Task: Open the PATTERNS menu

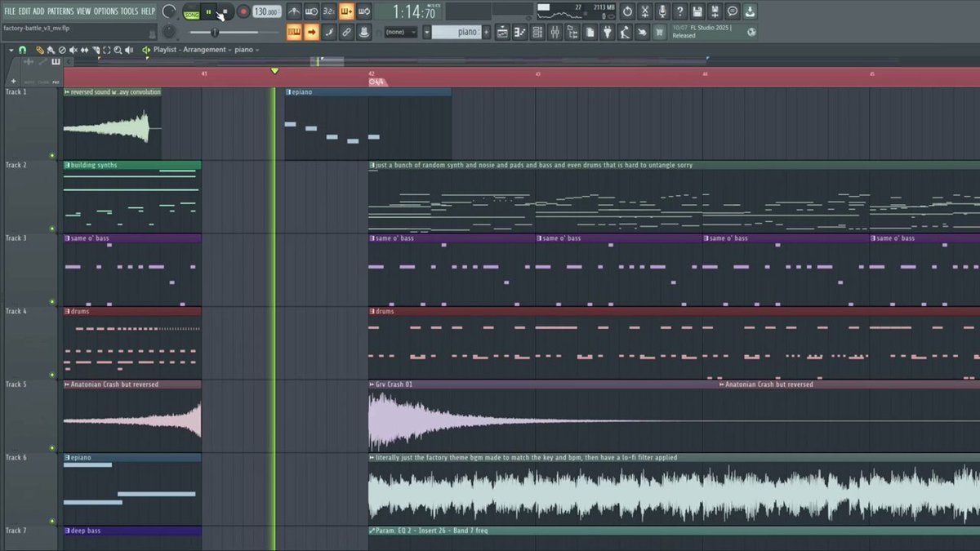Action: click(x=60, y=11)
